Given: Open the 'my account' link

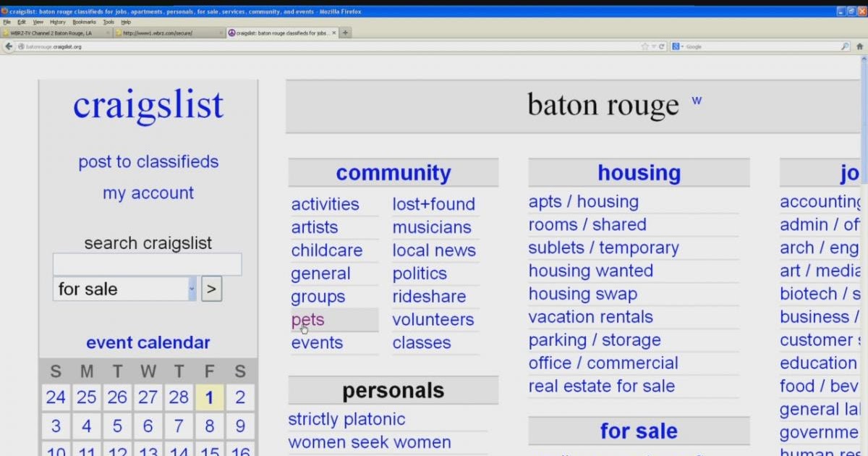Looking at the screenshot, I should click(148, 193).
